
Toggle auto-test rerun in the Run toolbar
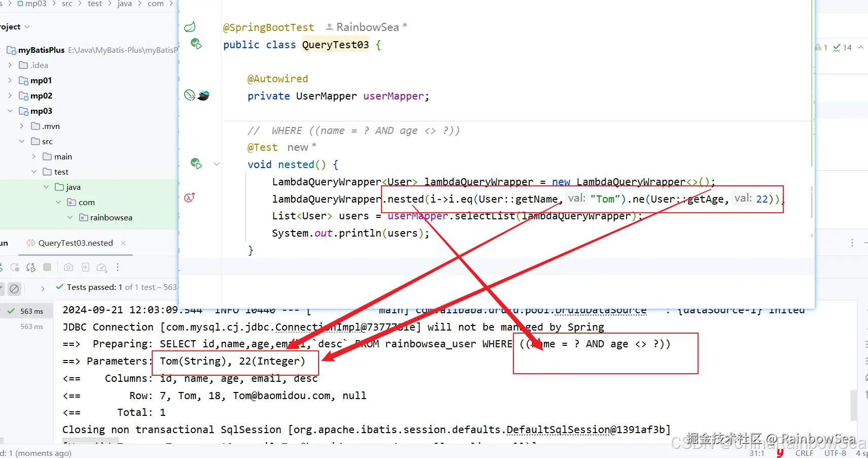[31, 267]
